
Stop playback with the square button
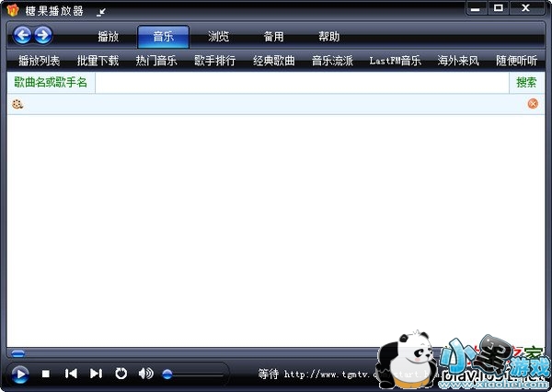pyautogui.click(x=46, y=374)
